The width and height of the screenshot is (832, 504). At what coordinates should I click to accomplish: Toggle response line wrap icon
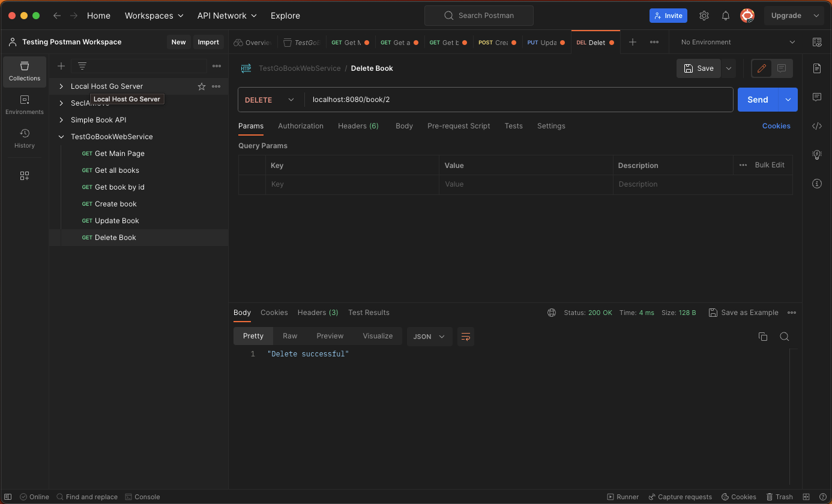coord(465,337)
